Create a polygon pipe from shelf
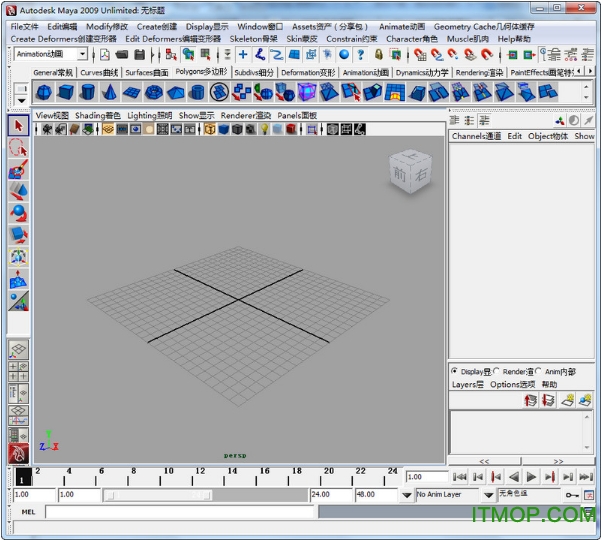602x540 pixels. tap(197, 92)
